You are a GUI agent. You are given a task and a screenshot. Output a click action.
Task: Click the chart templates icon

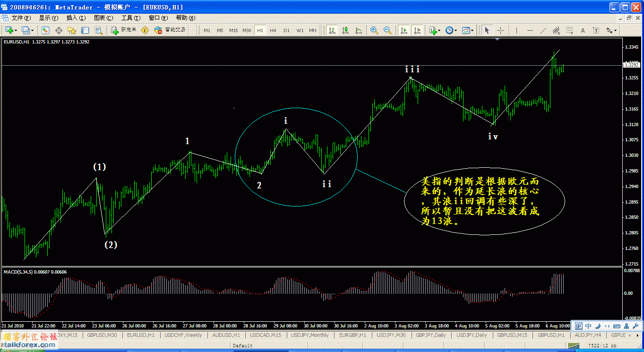click(x=465, y=30)
